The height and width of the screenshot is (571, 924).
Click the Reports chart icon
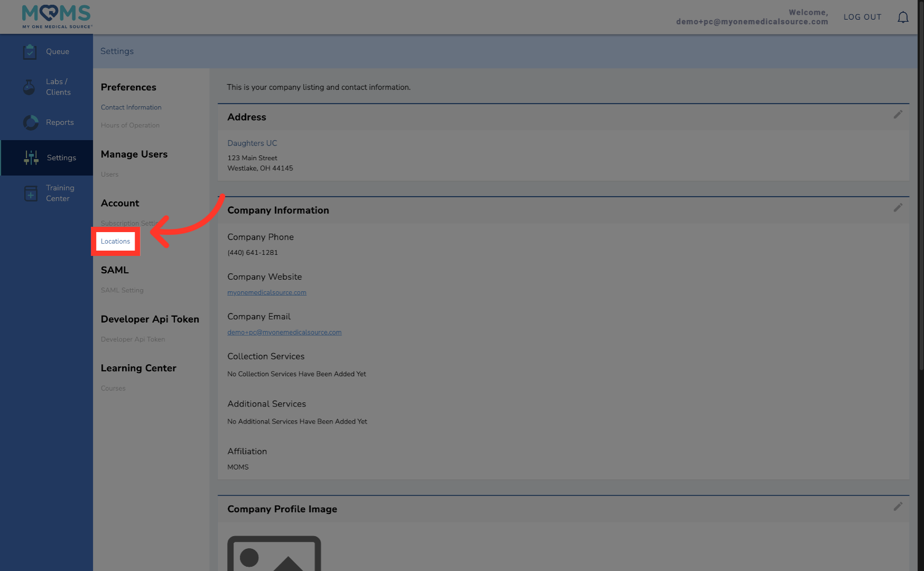click(31, 123)
